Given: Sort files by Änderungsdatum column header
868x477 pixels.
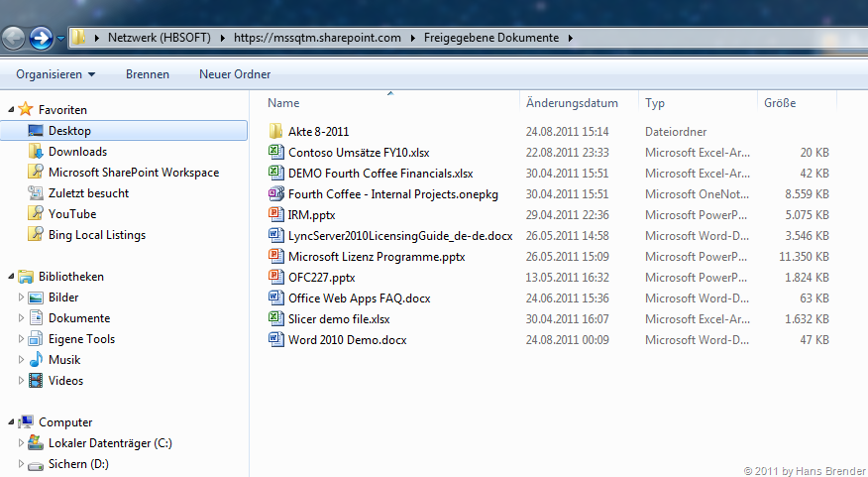Looking at the screenshot, I should (x=572, y=103).
